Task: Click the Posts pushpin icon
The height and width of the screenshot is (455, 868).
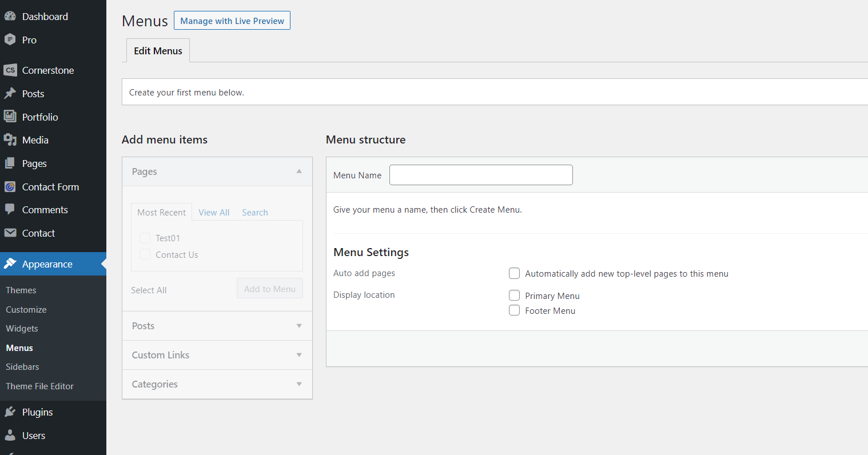Action: (10, 94)
